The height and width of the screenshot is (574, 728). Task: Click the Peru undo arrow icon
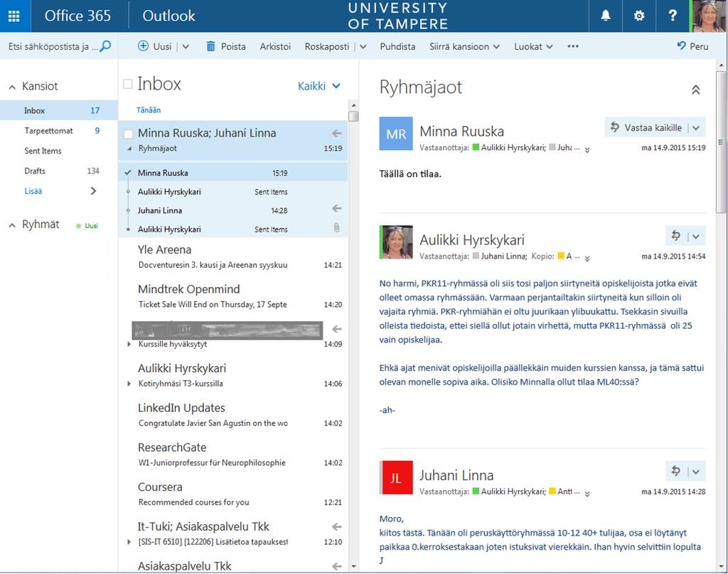[x=681, y=45]
